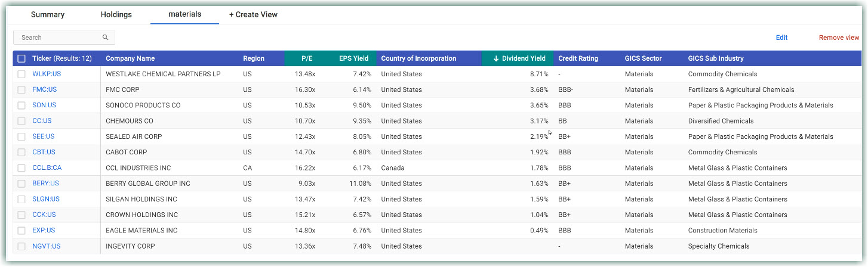Open the SON:US ticker link
Image resolution: width=868 pixels, height=267 pixels.
44,105
